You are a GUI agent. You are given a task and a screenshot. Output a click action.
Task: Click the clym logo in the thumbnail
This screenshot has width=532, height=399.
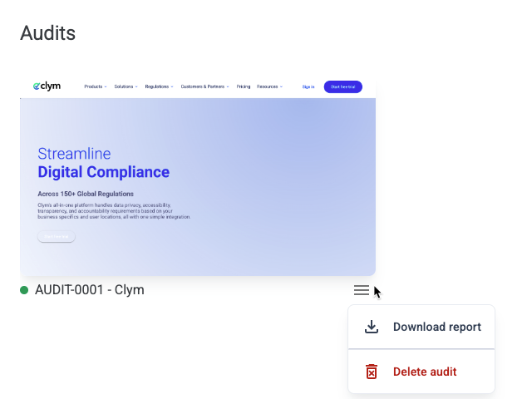[47, 86]
